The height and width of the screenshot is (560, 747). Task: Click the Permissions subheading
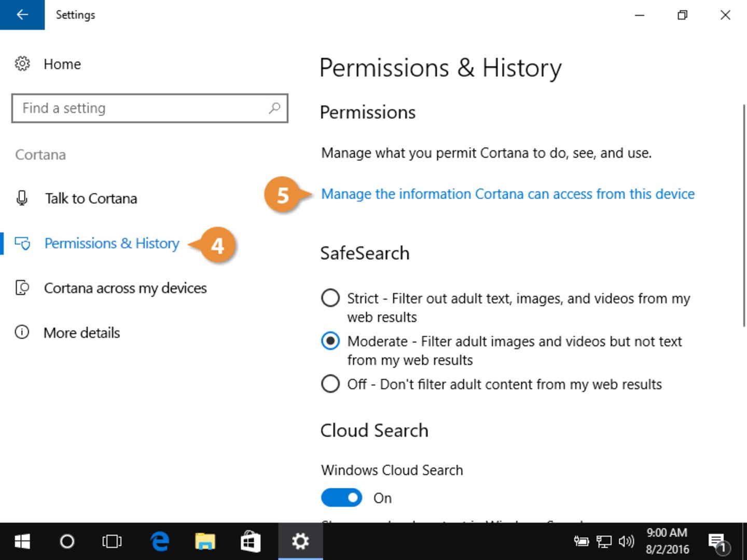(368, 113)
